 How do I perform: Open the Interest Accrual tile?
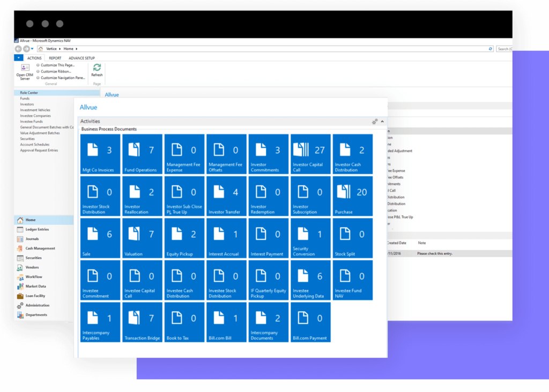pos(226,238)
